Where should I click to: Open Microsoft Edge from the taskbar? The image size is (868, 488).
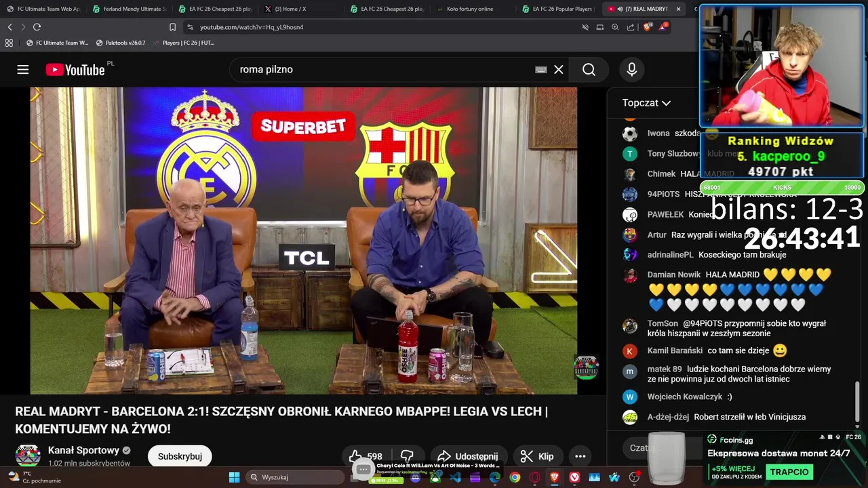[495, 477]
